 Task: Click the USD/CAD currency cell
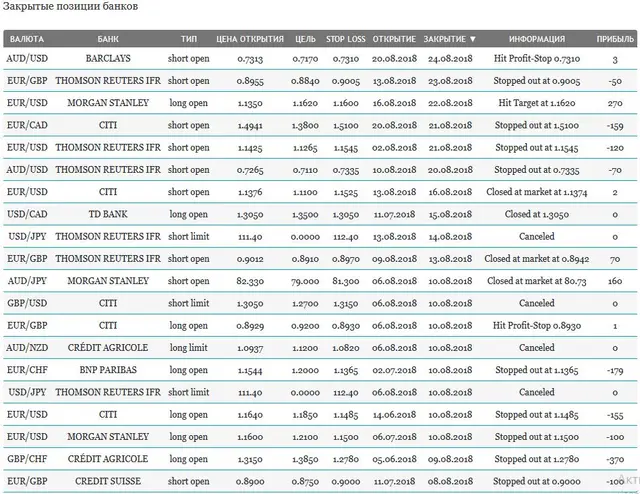pos(27,214)
